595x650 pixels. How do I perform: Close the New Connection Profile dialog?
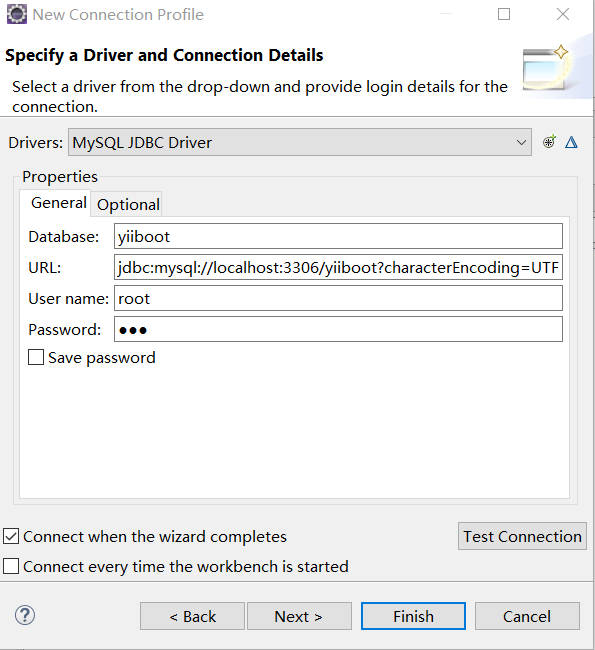tap(563, 15)
